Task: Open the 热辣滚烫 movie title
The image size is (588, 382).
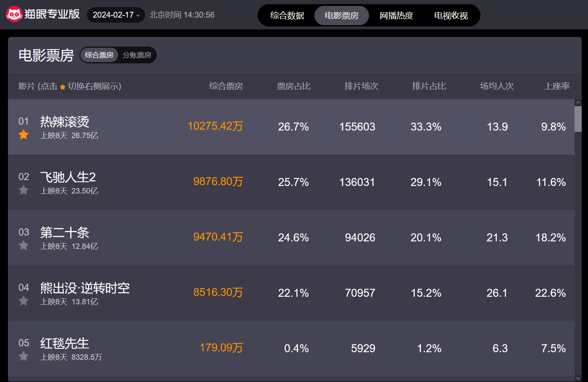Action: pos(65,122)
